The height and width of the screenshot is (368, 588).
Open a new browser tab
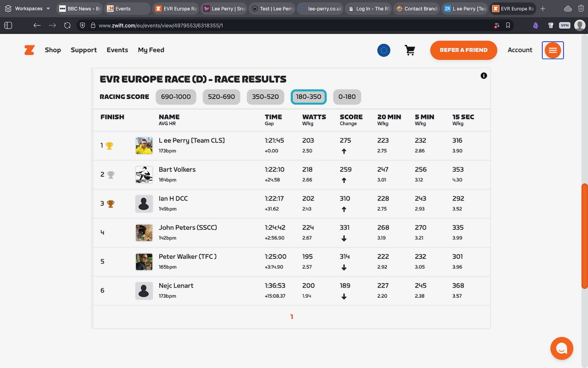point(543,9)
